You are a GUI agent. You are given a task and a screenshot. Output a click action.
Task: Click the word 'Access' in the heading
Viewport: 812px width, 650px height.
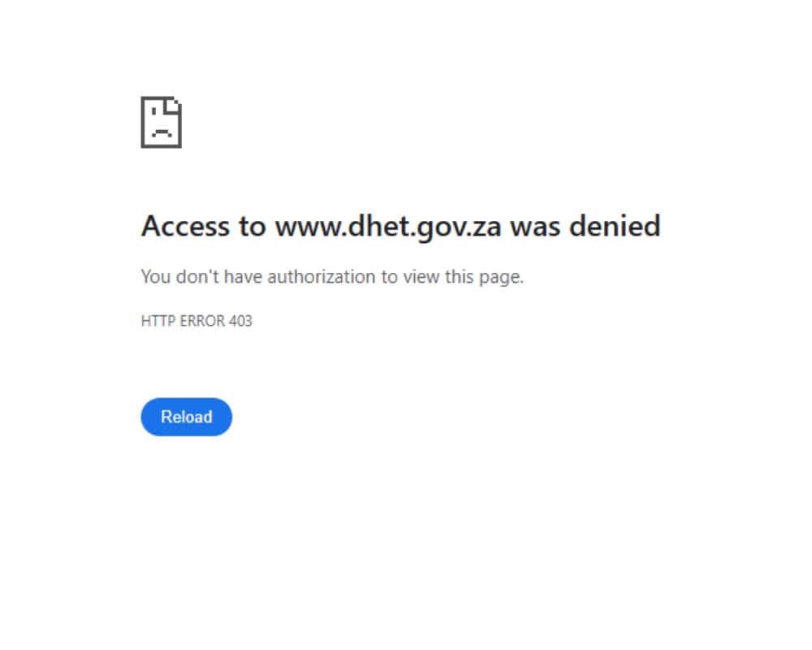tap(185, 226)
